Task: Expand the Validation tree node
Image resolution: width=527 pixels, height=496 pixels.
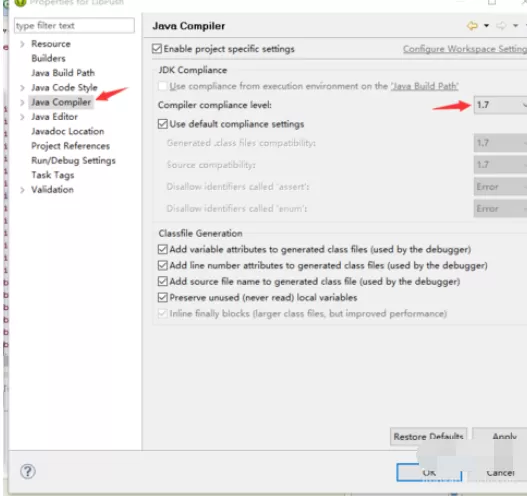Action: [x=22, y=190]
